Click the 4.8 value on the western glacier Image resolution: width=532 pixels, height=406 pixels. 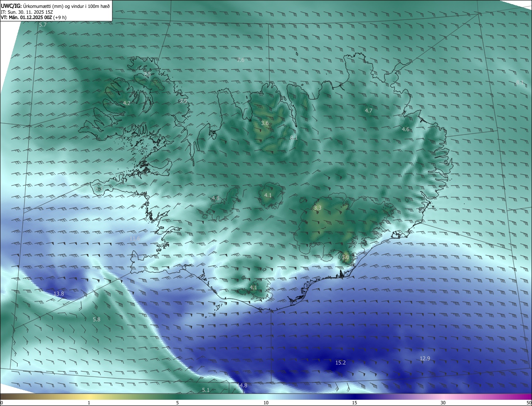click(x=215, y=198)
